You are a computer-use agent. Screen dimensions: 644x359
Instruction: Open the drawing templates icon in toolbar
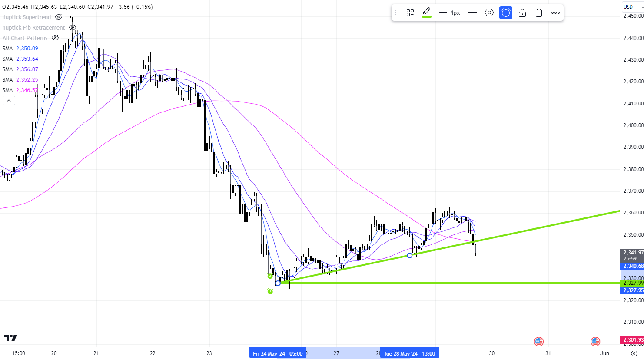pyautogui.click(x=410, y=13)
